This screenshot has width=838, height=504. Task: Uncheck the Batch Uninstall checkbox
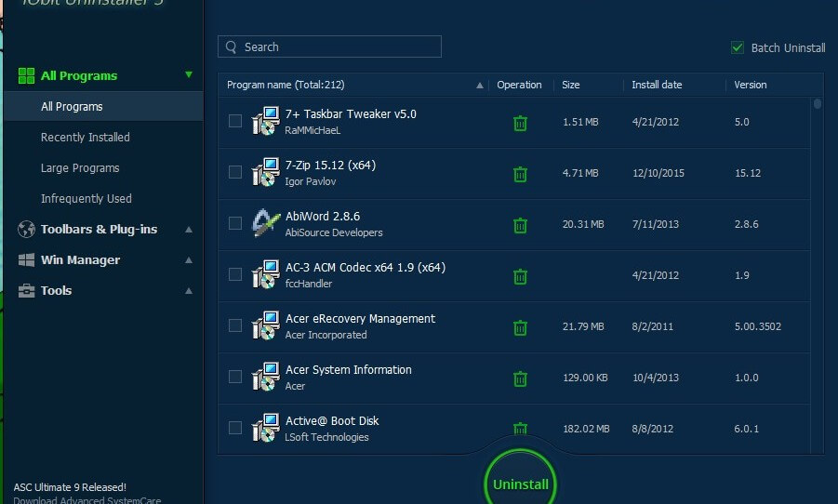coord(738,47)
